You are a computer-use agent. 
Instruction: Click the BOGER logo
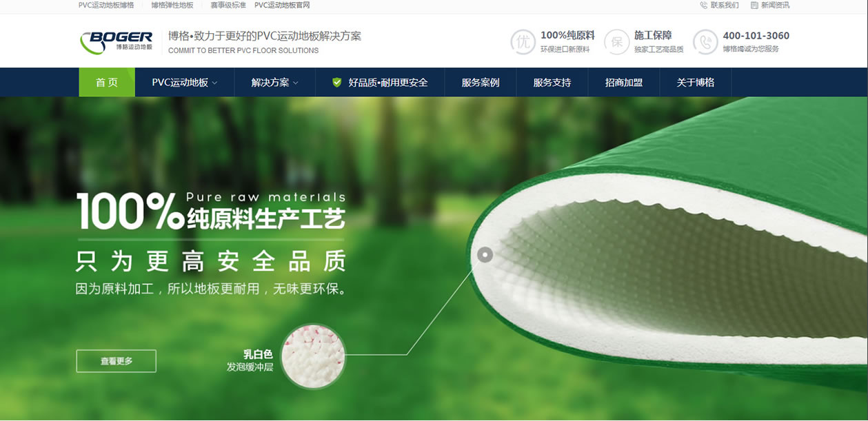point(116,42)
